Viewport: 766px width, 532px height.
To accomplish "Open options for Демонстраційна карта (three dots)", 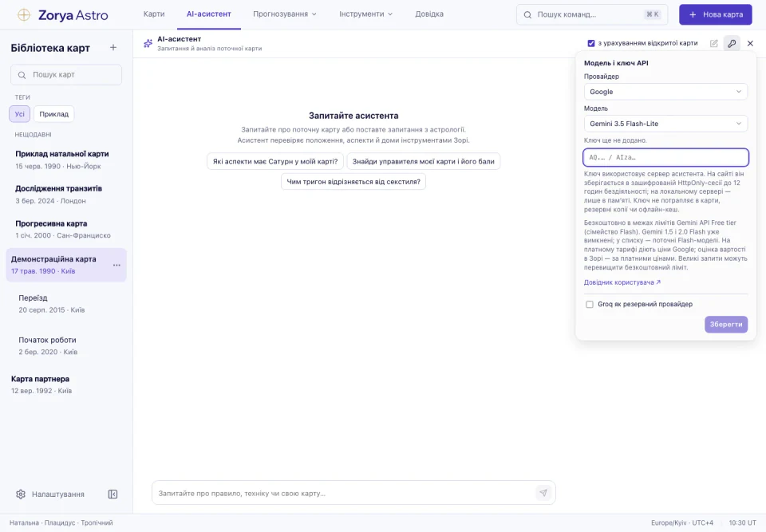I will point(116,265).
